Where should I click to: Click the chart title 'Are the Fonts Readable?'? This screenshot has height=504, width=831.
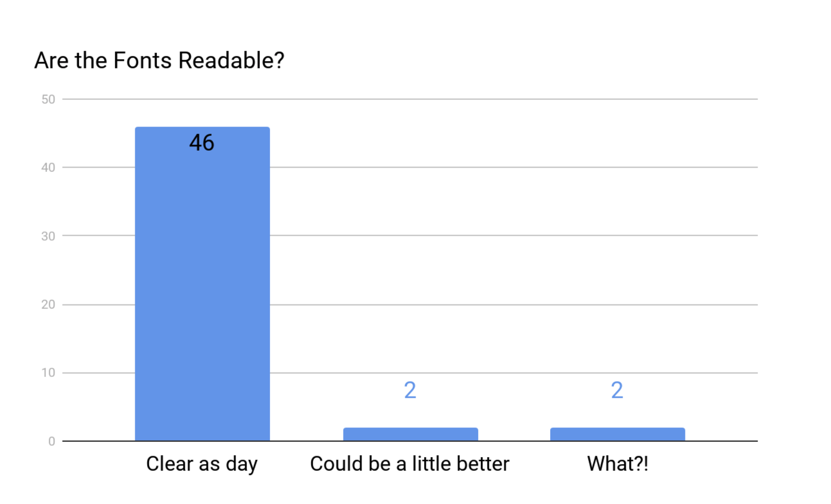click(159, 61)
